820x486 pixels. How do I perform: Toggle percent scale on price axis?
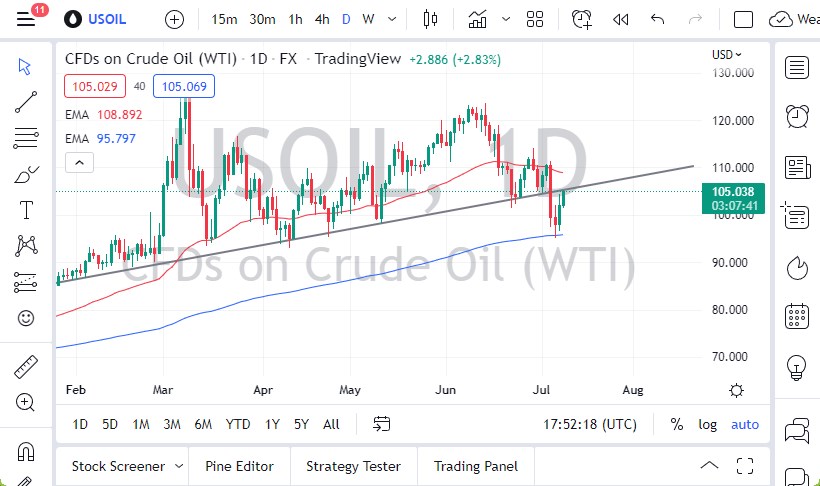point(677,424)
